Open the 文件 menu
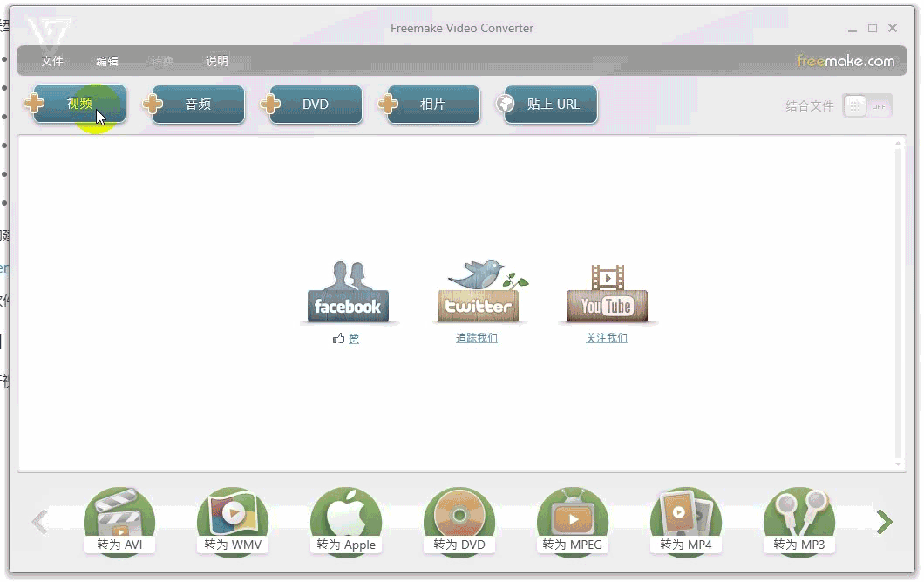Screen dimensions: 924x582 point(52,61)
